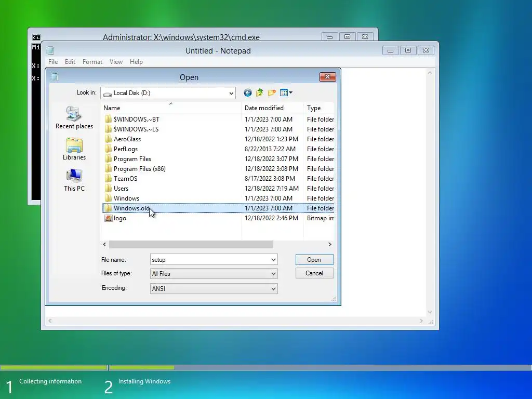Screen dimensions: 532x399
Task: Sort files by Name column header
Action: pyautogui.click(x=171, y=108)
